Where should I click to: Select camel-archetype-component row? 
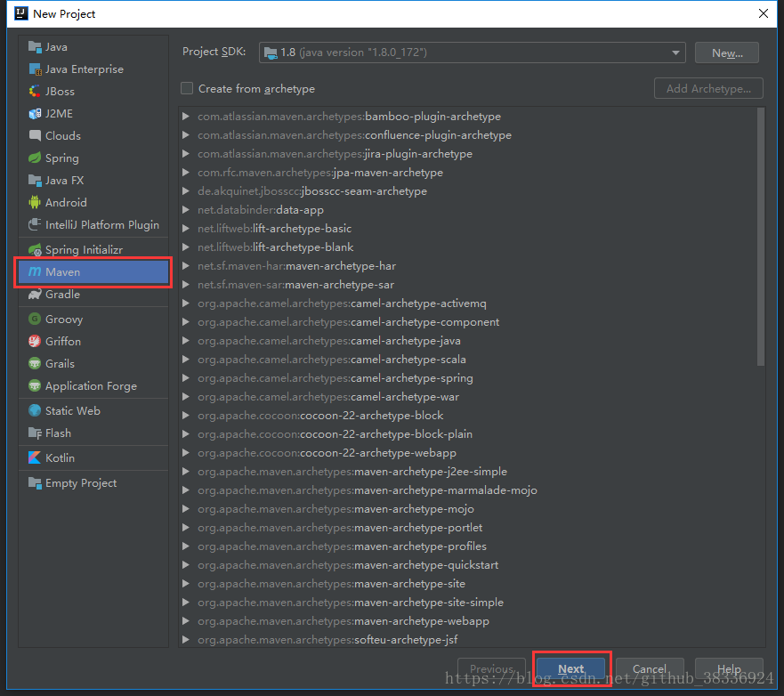(472, 322)
